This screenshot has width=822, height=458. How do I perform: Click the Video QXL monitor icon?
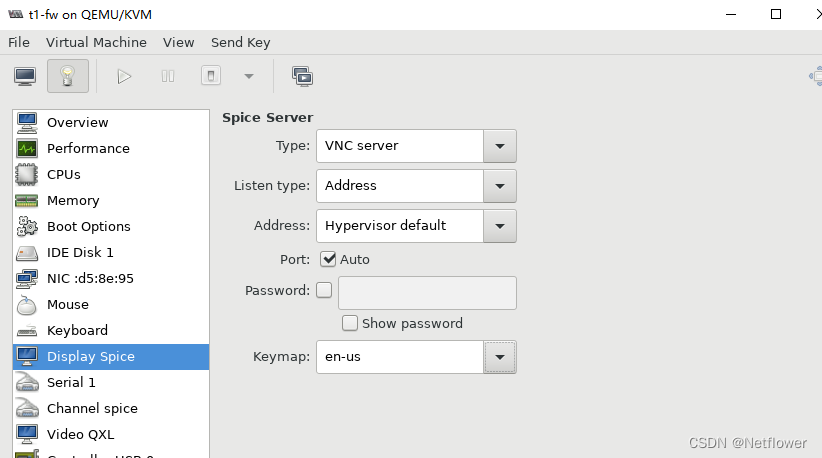27,434
